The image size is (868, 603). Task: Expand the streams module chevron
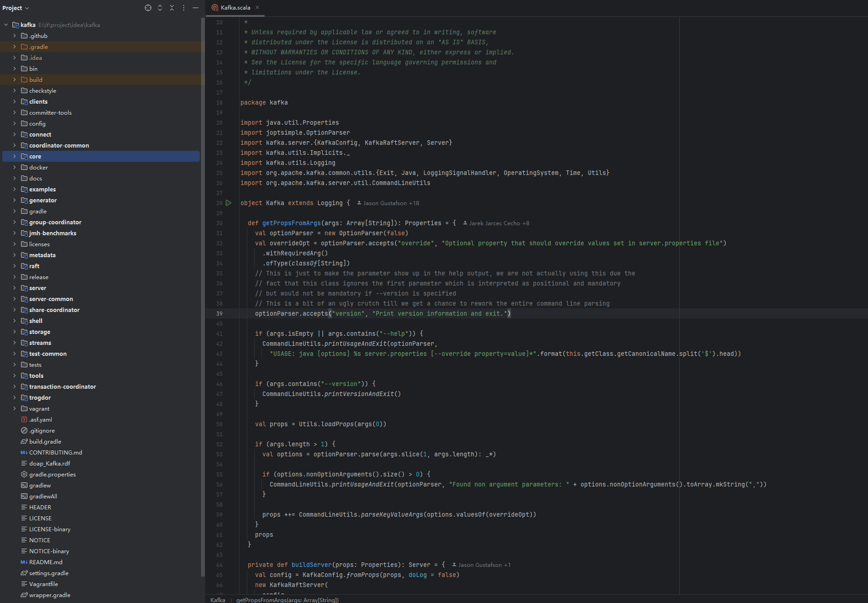coord(14,343)
